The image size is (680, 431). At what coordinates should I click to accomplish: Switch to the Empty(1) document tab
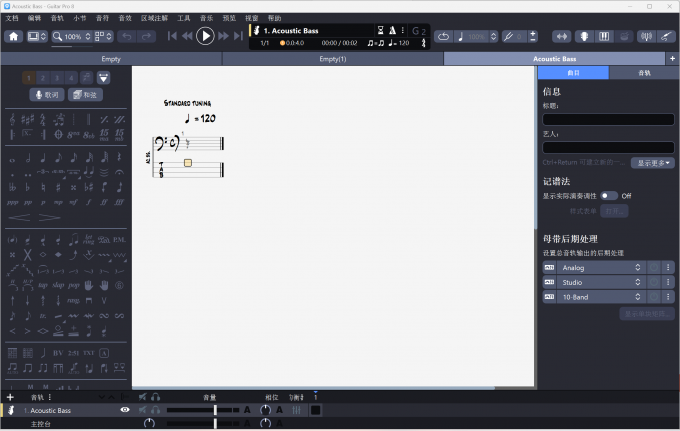coord(333,59)
